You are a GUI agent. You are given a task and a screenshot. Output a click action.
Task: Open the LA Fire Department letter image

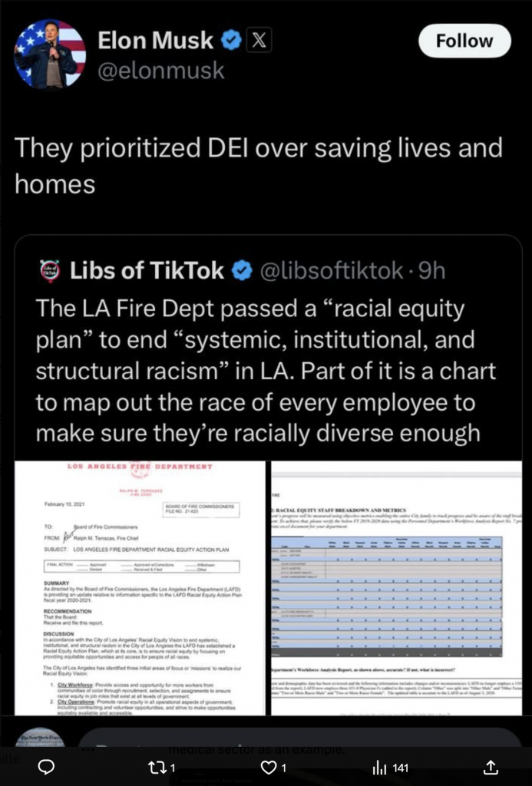pyautogui.click(x=139, y=587)
